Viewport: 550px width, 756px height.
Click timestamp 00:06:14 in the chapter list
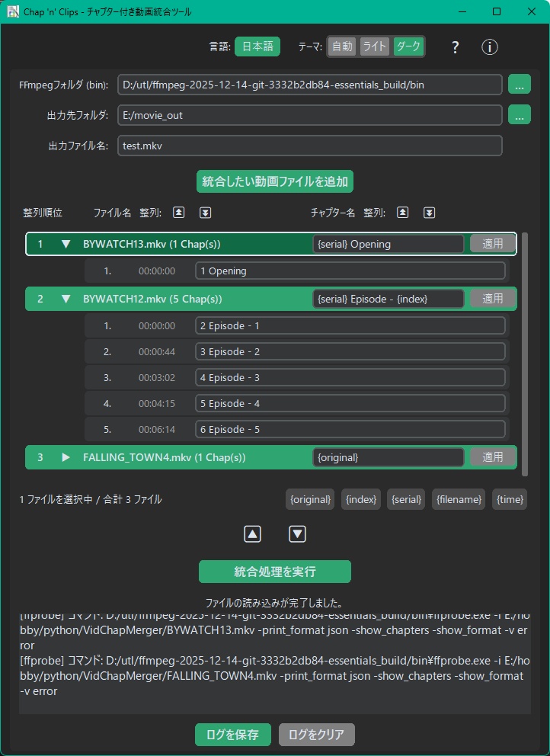157,429
